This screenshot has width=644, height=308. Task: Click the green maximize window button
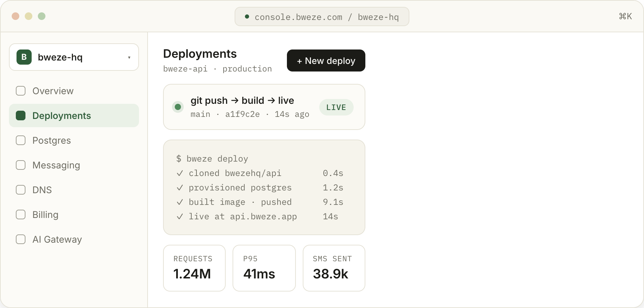[42, 16]
